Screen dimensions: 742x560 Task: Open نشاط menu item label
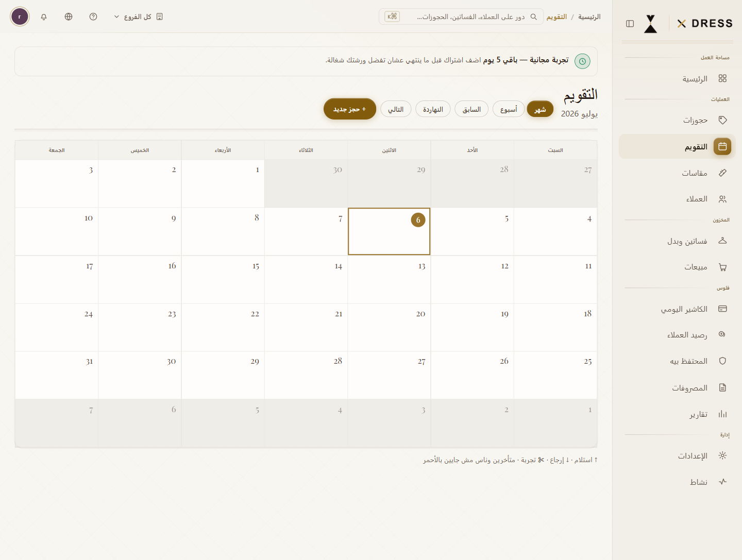pos(699,482)
